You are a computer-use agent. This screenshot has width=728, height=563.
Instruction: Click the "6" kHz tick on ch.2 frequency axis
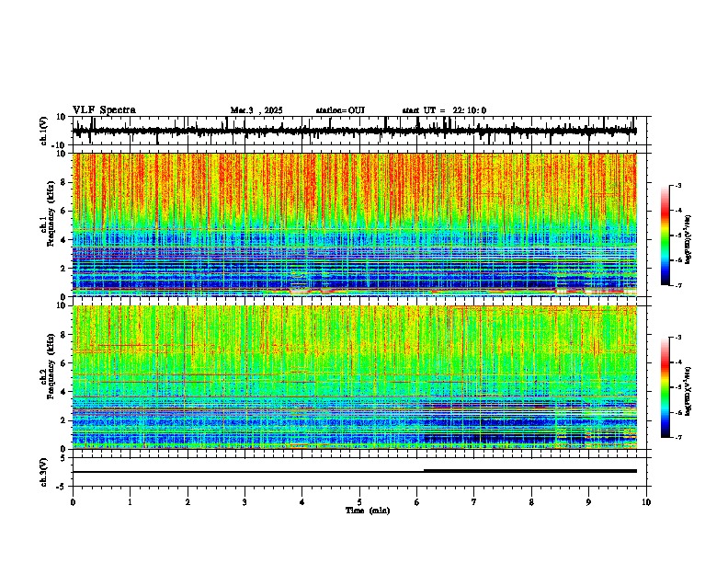pyautogui.click(x=64, y=362)
